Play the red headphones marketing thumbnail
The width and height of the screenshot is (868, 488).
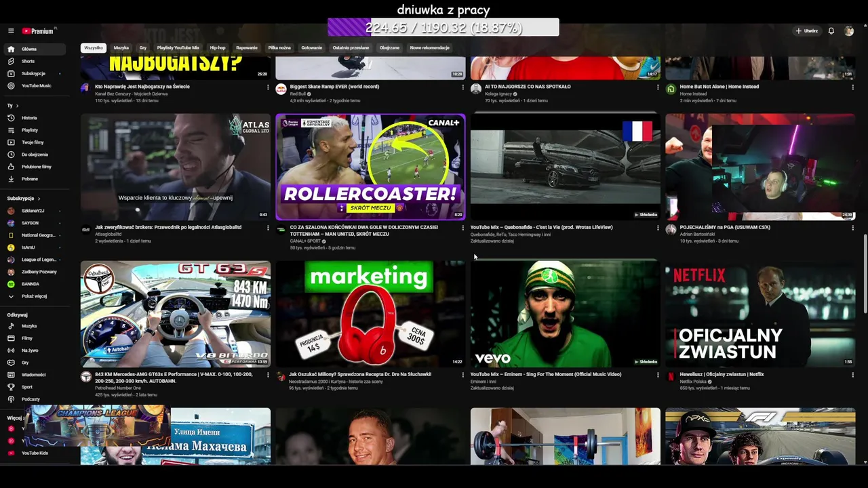[370, 314]
